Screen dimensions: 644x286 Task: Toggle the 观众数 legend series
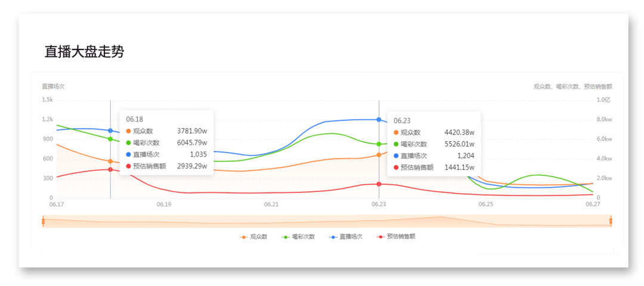click(253, 237)
